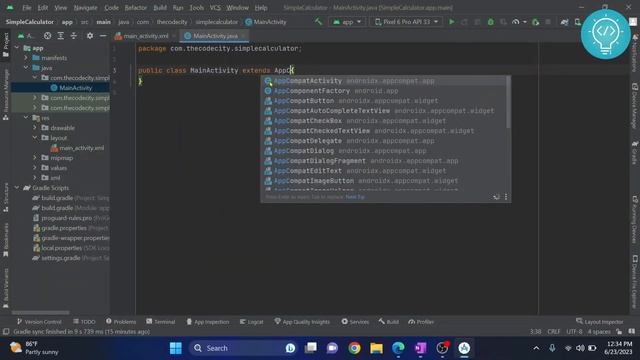Viewport: 640px width, 360px height.
Task: Expand the values folder
Action: point(35,168)
